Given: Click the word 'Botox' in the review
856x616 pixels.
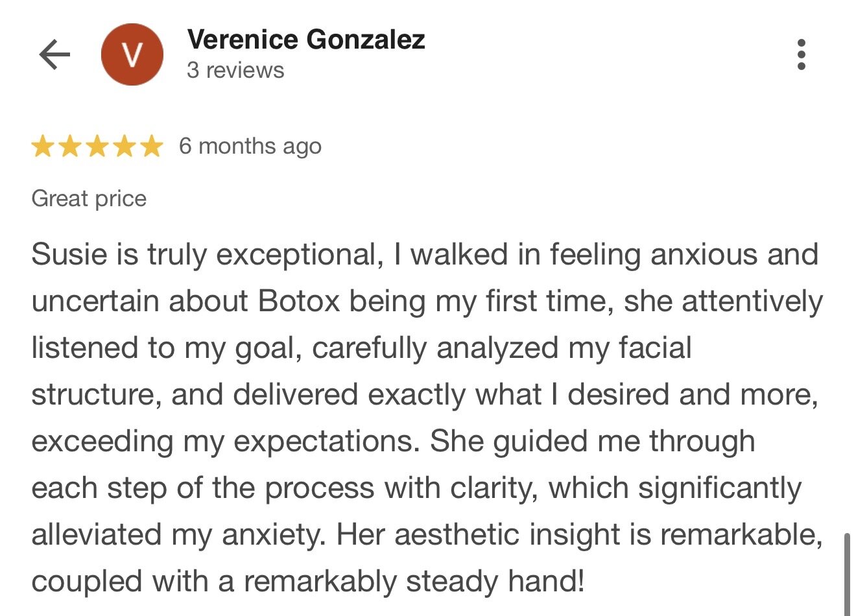Looking at the screenshot, I should pos(299,302).
